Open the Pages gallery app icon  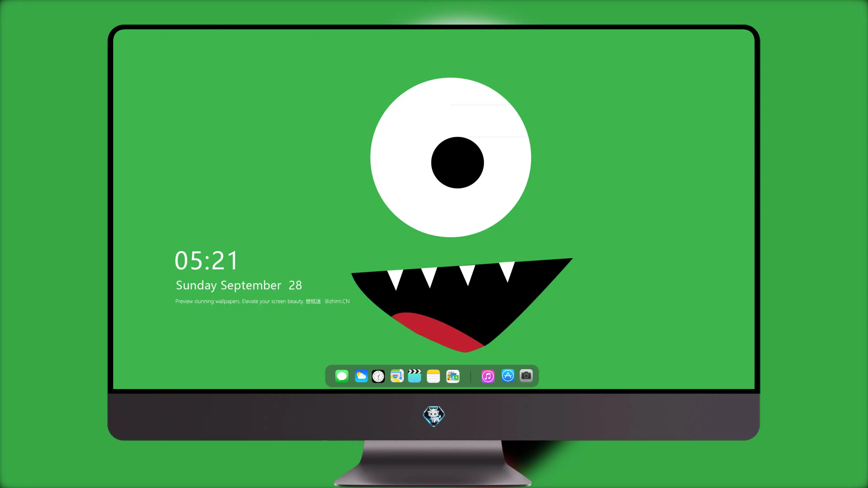click(x=453, y=376)
